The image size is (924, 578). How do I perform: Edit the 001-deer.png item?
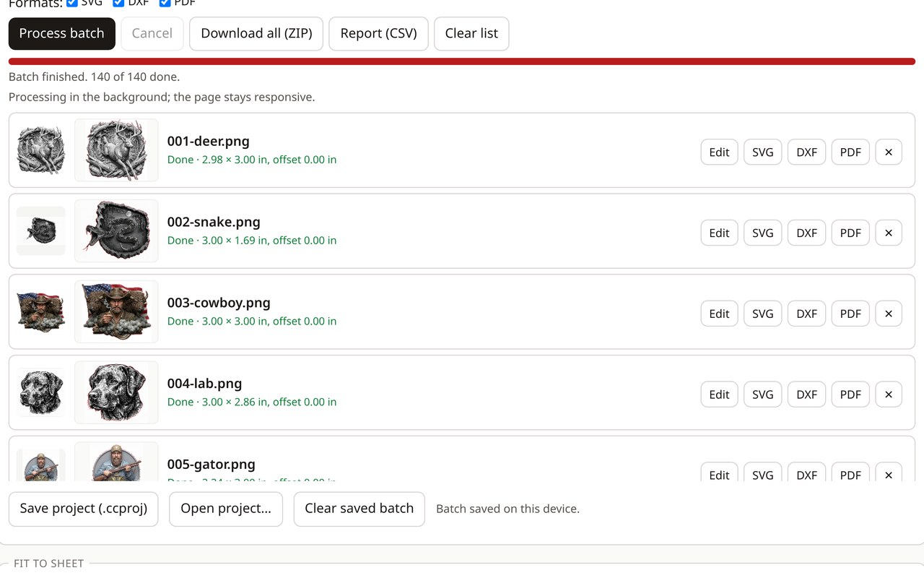click(x=719, y=152)
